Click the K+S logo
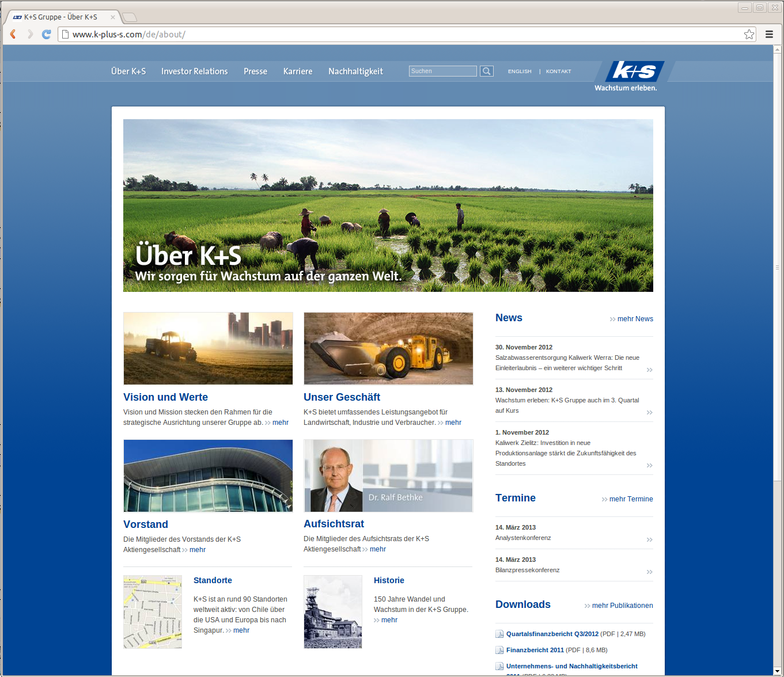The image size is (784, 677). click(634, 71)
